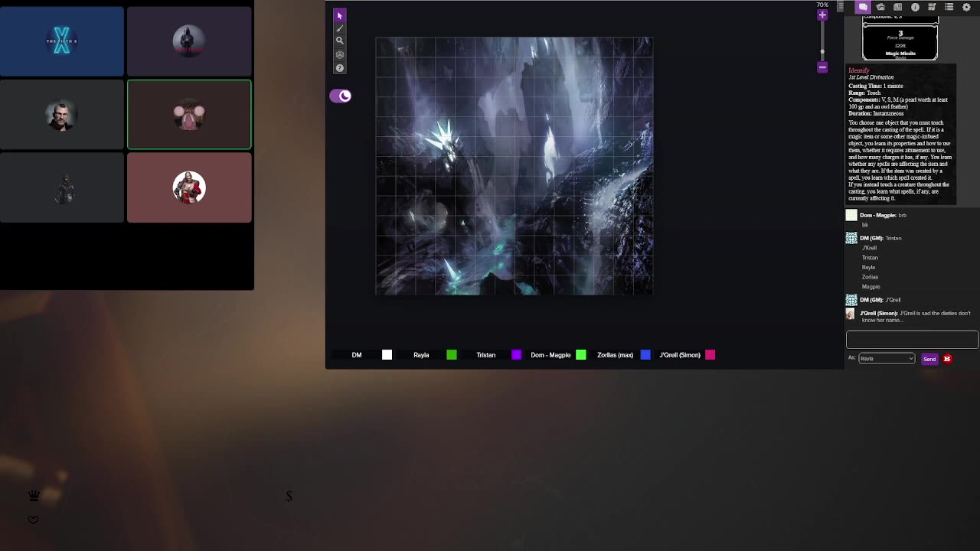980x551 pixels.
Task: Click Zorlias (max) blue color swatch
Action: point(645,355)
